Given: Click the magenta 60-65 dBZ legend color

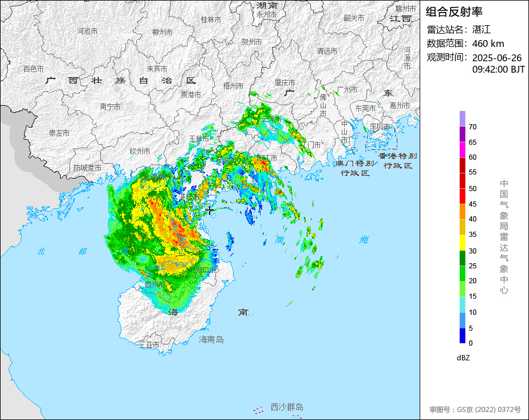Looking at the screenshot, I should [462, 150].
